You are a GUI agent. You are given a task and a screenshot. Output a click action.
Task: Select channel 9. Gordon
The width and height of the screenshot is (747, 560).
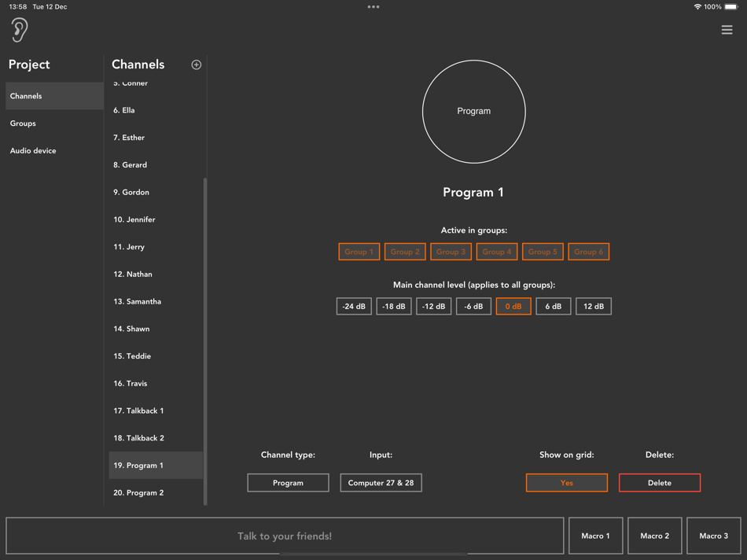pyautogui.click(x=156, y=192)
